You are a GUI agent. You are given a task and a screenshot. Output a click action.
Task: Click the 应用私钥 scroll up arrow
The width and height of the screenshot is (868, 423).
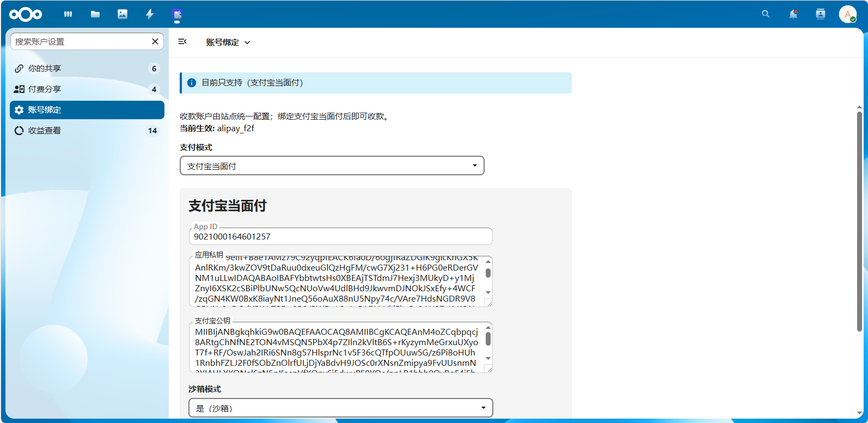click(488, 262)
